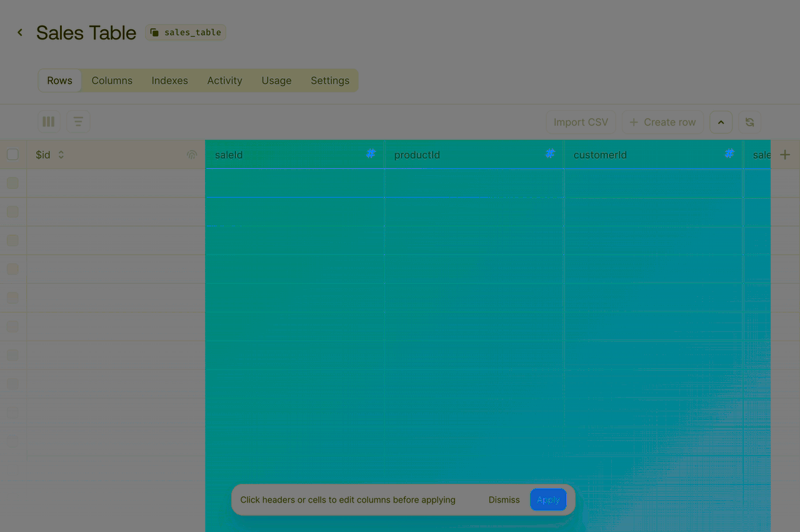The width and height of the screenshot is (800, 532).
Task: Click the refresh table icon
Action: tap(749, 122)
